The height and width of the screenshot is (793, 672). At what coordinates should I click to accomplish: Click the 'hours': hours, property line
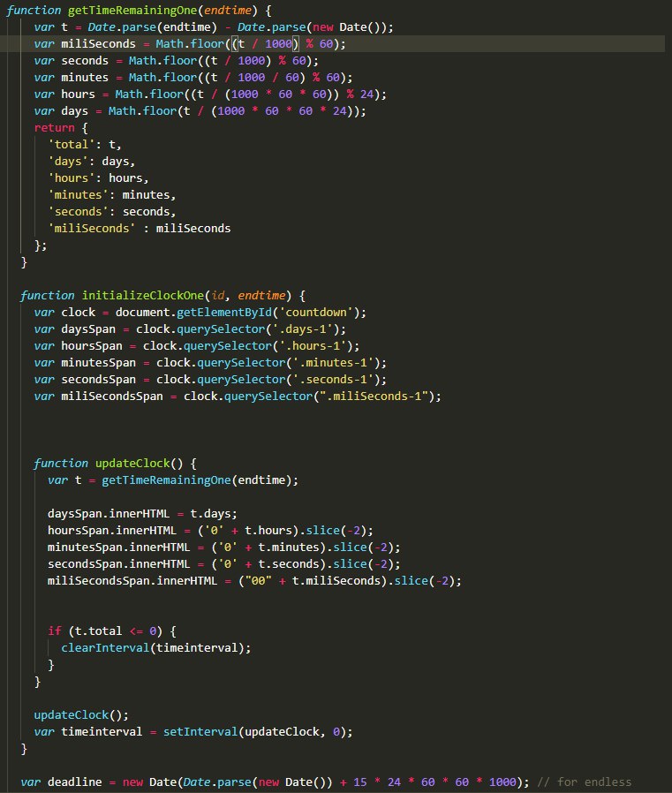tap(98, 177)
